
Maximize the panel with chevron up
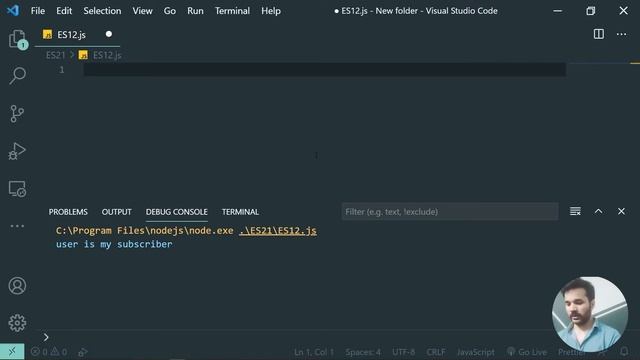click(x=598, y=211)
